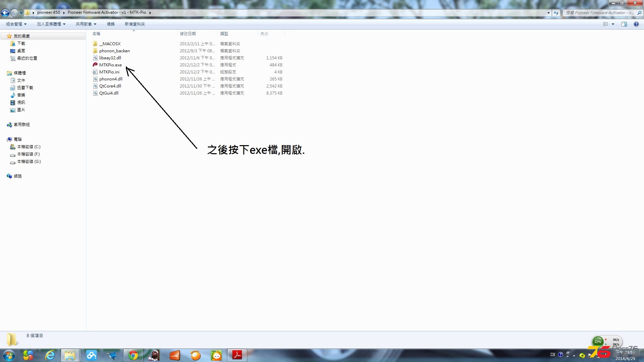Open the 組合管理 menu
The width and height of the screenshot is (644, 362).
click(16, 24)
